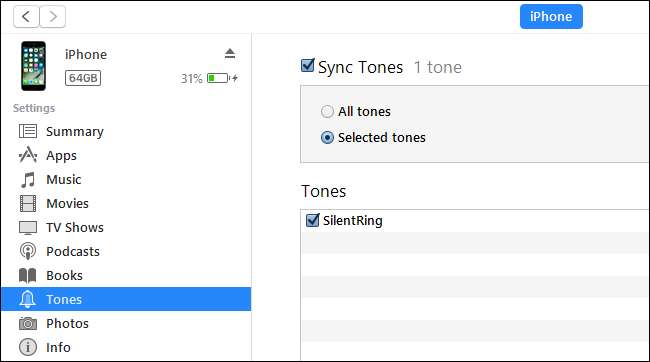650x362 pixels.
Task: Open Books via its book icon
Action: [x=28, y=275]
